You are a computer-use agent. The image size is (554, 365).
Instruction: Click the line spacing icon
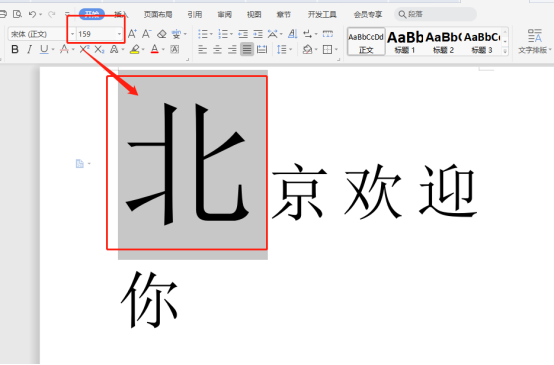[282, 49]
